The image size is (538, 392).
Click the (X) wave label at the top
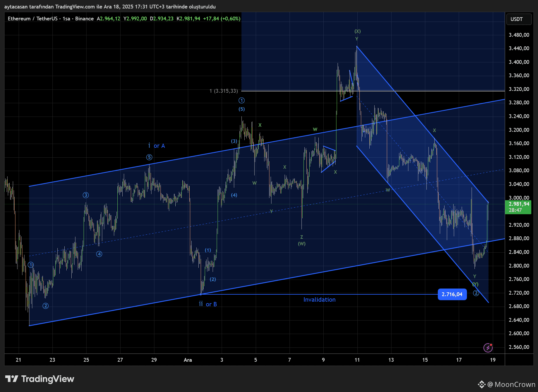(x=358, y=31)
